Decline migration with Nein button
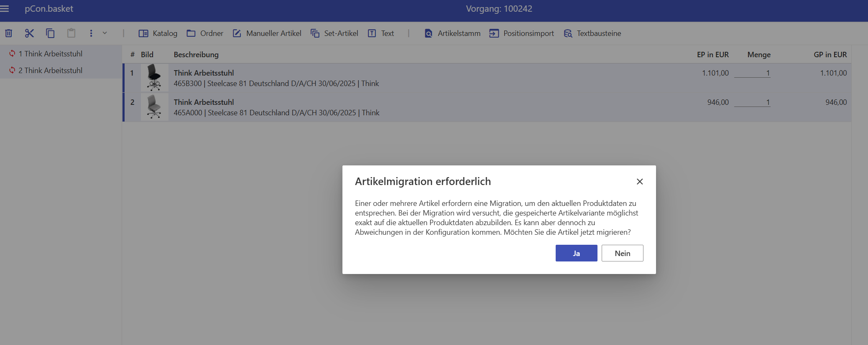Viewport: 868px width, 345px height. coord(622,253)
